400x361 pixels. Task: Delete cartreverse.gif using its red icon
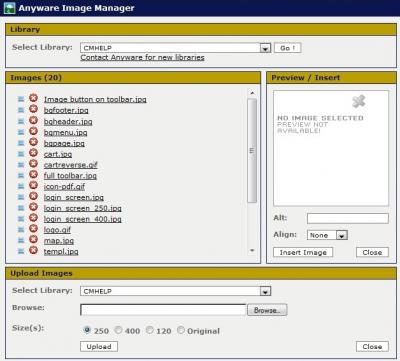[33, 163]
